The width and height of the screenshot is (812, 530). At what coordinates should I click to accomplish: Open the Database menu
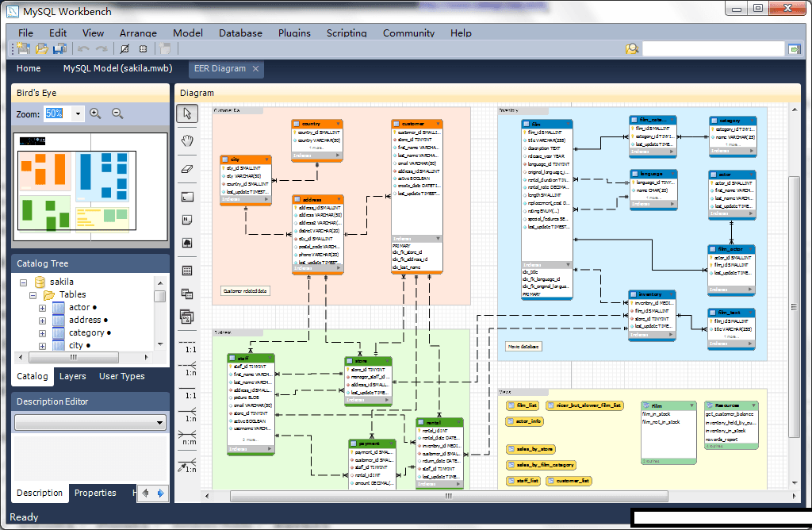239,33
